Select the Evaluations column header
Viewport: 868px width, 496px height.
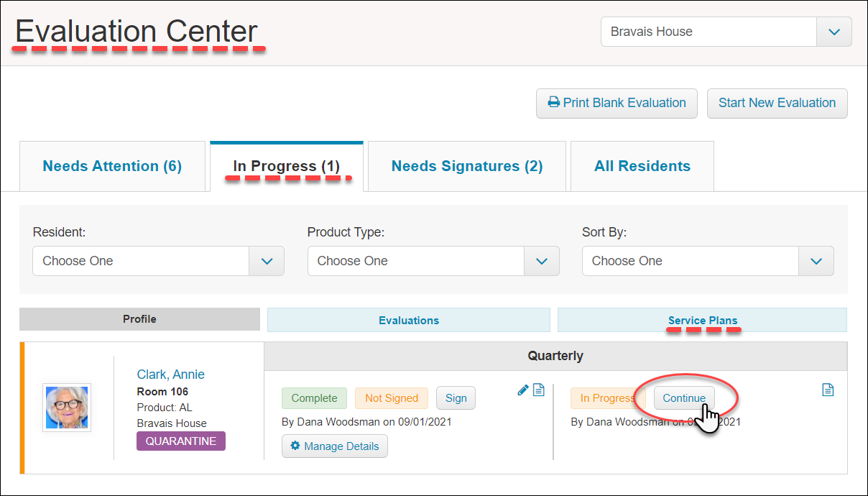pos(409,320)
